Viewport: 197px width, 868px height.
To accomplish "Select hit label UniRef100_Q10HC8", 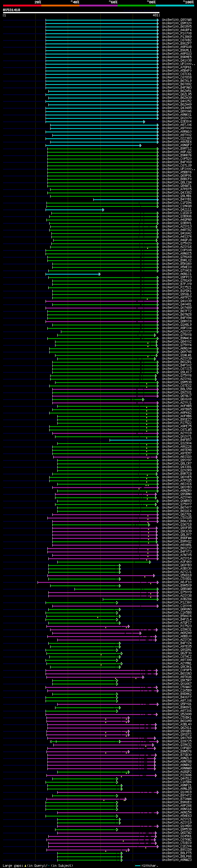I will (177, 793).
